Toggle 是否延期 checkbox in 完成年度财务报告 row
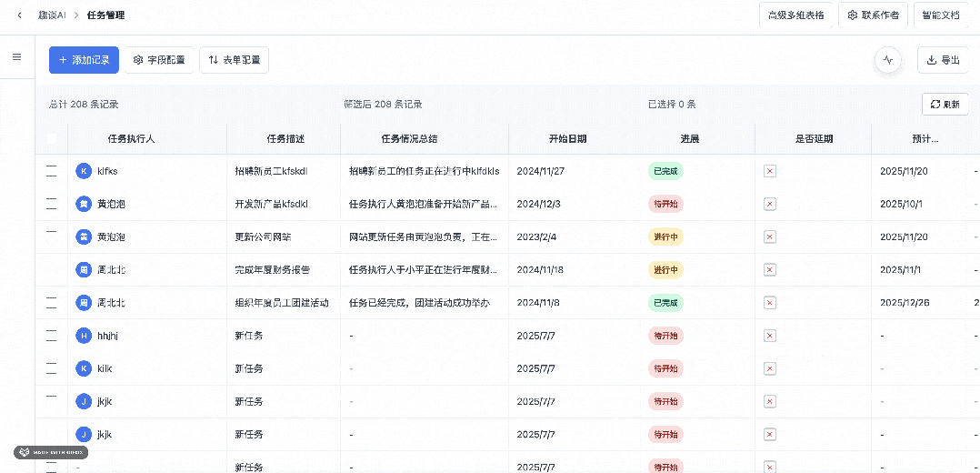The width and height of the screenshot is (980, 473). click(770, 269)
